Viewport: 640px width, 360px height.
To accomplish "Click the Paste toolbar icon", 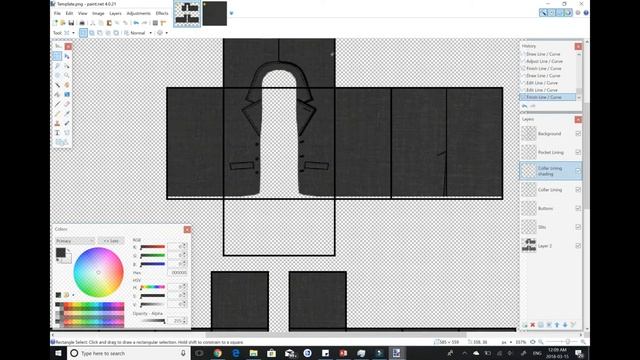I will coord(109,23).
